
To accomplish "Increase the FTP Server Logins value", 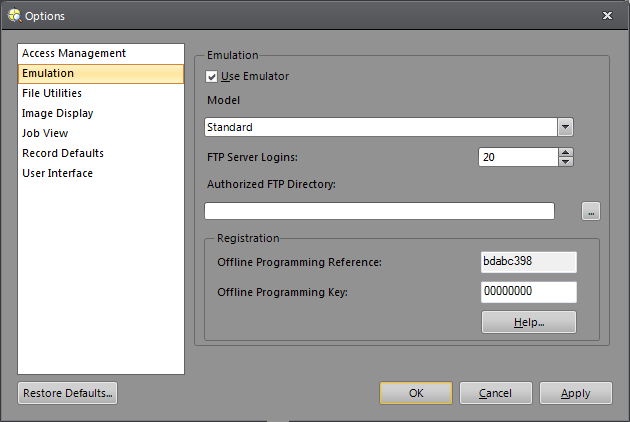I will pyautogui.click(x=566, y=152).
